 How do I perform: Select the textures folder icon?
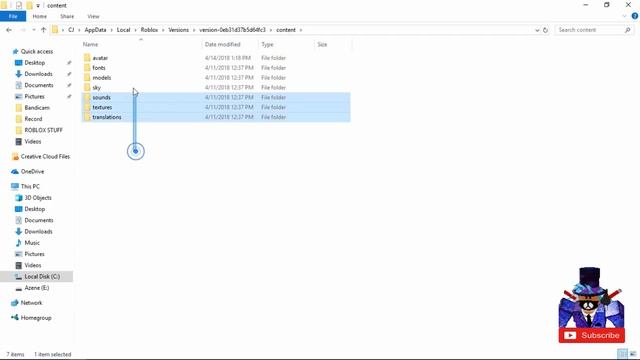pyautogui.click(x=87, y=107)
